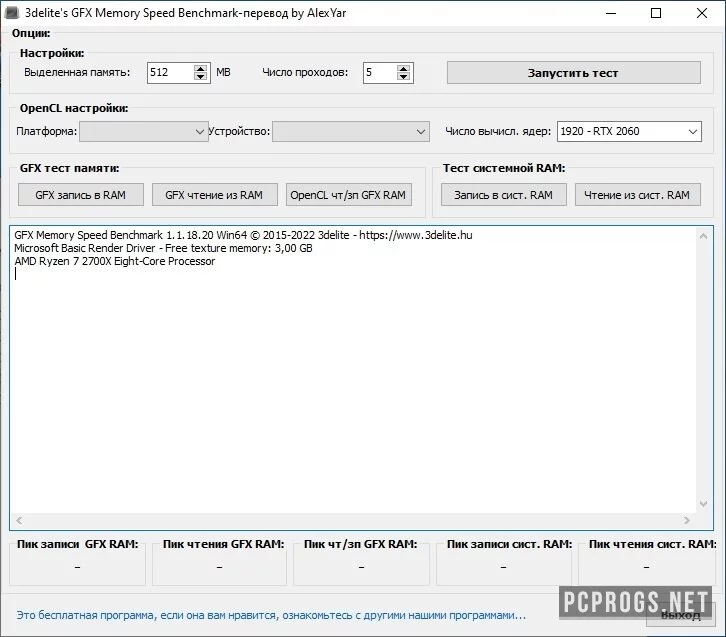726x637 pixels.
Task: Click log scroll down arrow
Action: tap(703, 504)
